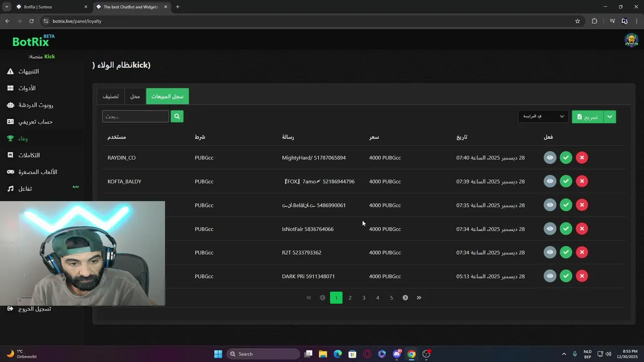Click the taskbar Search box
The image size is (644, 362).
coord(263,354)
